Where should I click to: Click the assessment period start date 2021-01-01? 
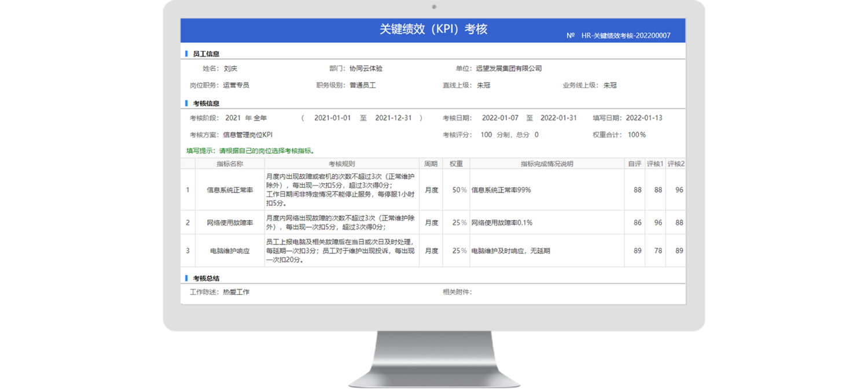332,118
